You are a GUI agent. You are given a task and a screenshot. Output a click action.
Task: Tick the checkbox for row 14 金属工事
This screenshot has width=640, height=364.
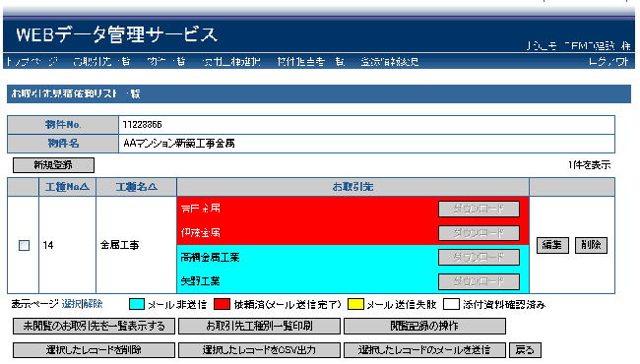24,245
